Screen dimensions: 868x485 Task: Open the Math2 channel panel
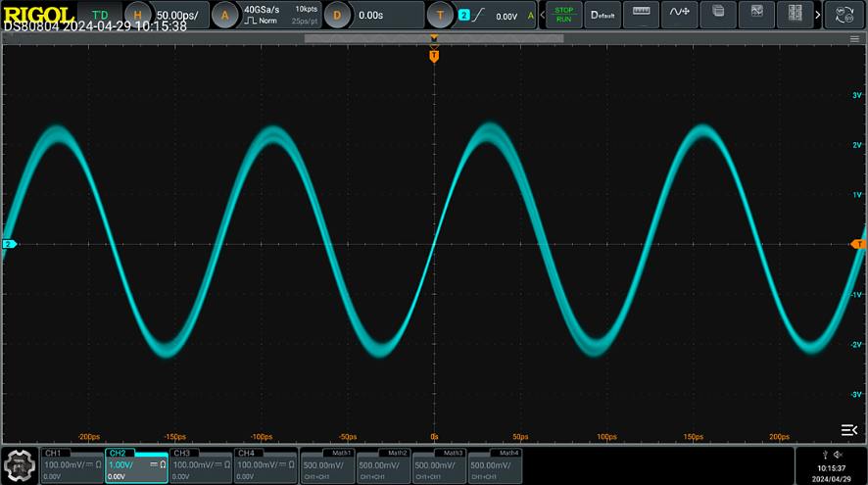pos(383,465)
